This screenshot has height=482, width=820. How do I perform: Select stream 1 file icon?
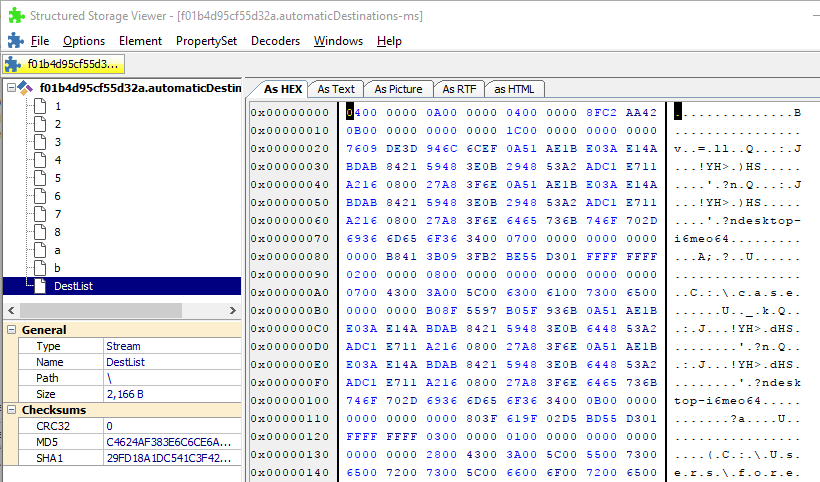40,106
